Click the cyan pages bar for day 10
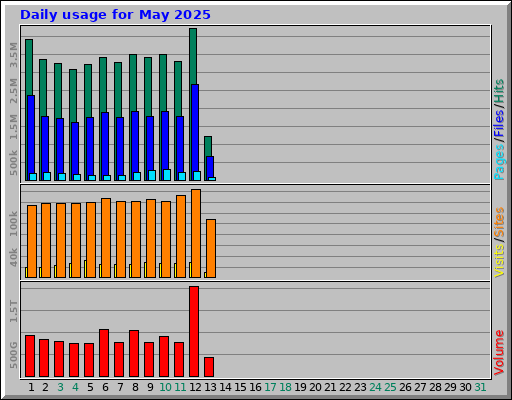This screenshot has width=512, height=400. (167, 175)
